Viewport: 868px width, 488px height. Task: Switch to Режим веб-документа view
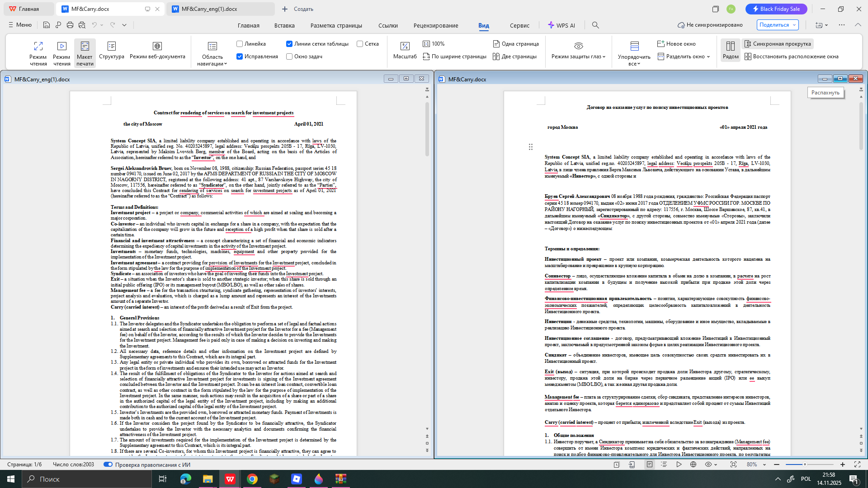point(157,50)
